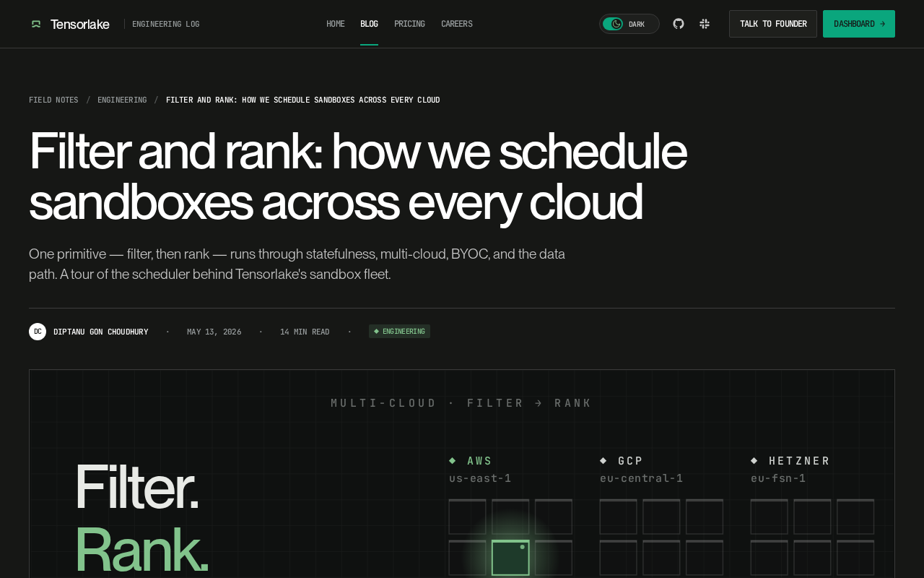Viewport: 924px width, 578px height.
Task: Click the DC author avatar
Action: click(x=38, y=332)
